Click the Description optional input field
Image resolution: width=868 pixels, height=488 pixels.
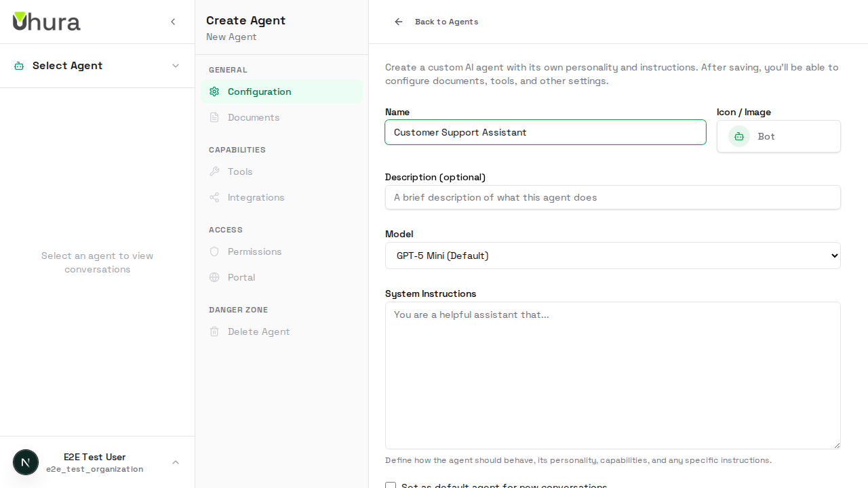612,197
